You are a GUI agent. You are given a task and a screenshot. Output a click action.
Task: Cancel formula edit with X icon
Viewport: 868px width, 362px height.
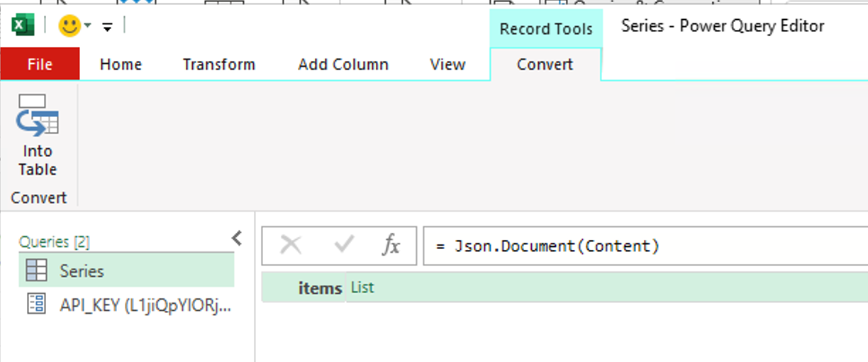[291, 246]
